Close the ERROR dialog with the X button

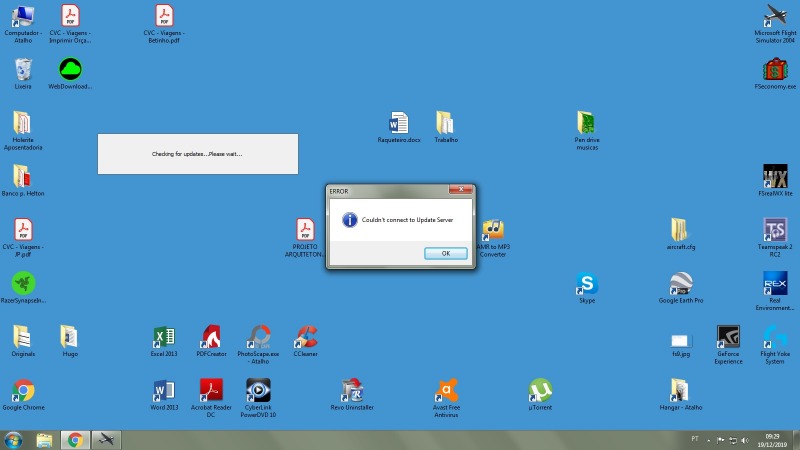(x=461, y=189)
